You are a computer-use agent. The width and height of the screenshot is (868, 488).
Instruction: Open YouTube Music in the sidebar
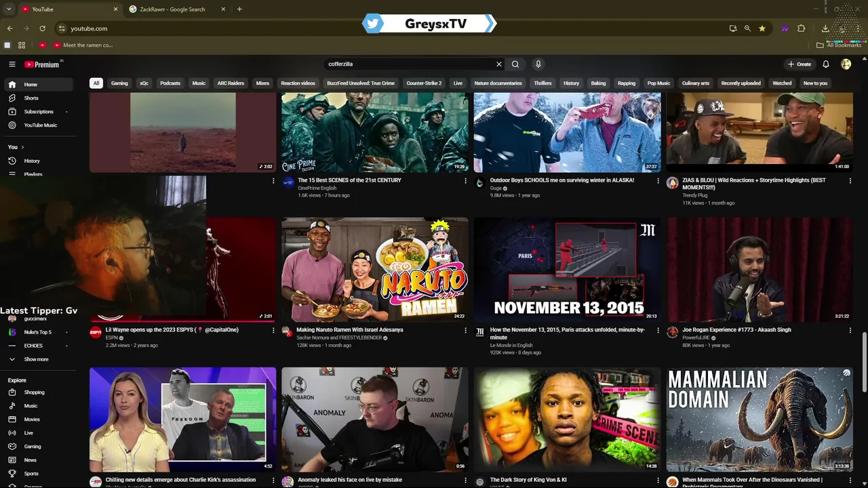39,125
